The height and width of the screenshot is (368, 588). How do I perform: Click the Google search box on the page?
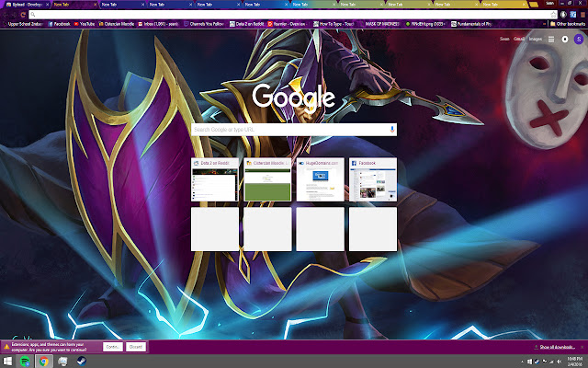294,130
